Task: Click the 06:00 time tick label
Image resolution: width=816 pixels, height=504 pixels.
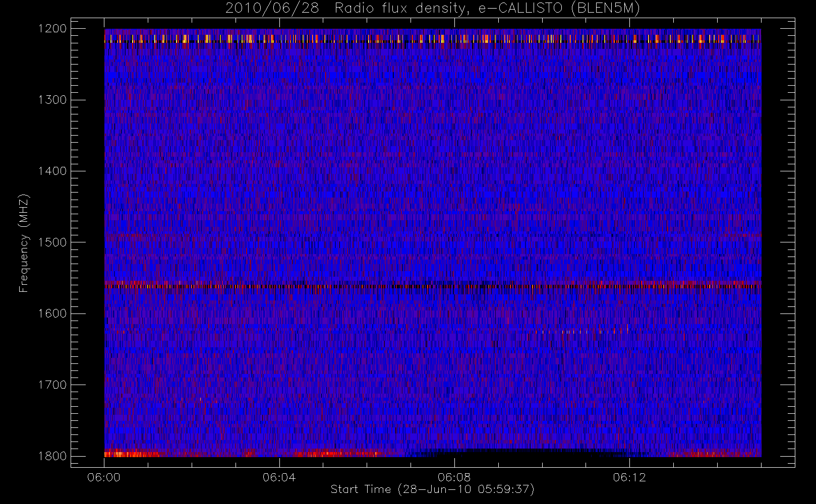Action: pyautogui.click(x=104, y=477)
